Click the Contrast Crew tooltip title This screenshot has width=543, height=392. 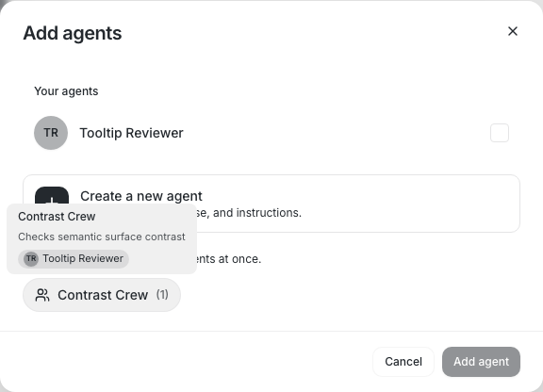coord(57,217)
